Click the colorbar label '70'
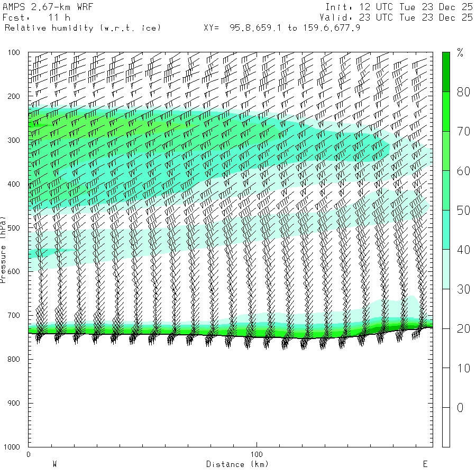Viewport: 476px width, 476px height. coord(463,132)
